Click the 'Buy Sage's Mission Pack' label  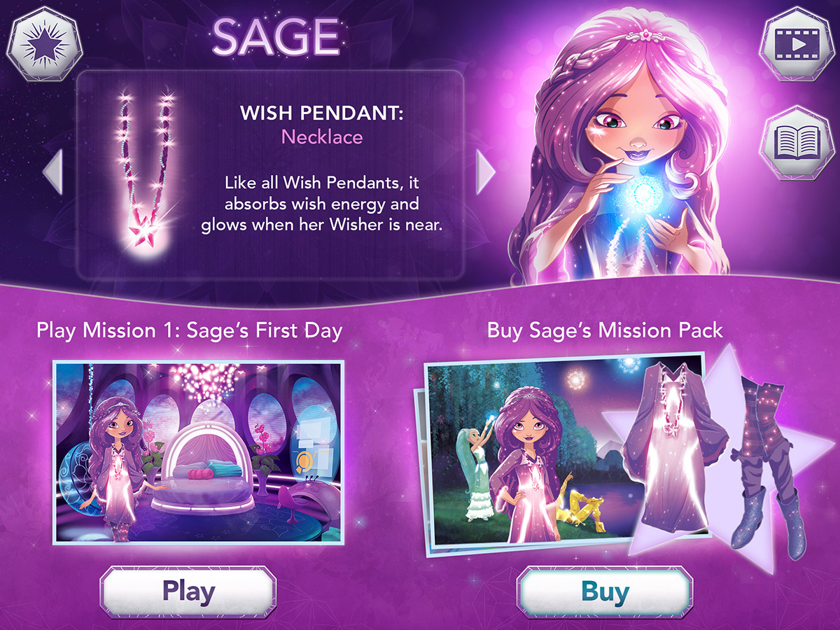pyautogui.click(x=605, y=330)
